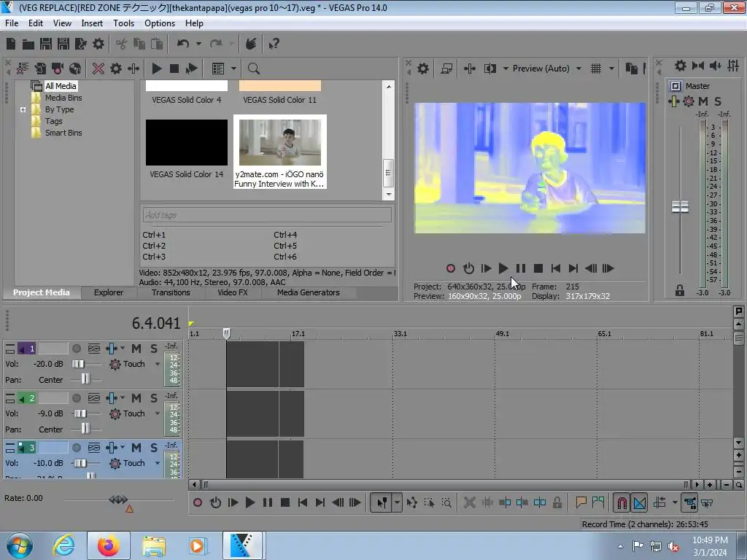747x560 pixels.
Task: Click the Add tags input field
Action: (x=267, y=215)
